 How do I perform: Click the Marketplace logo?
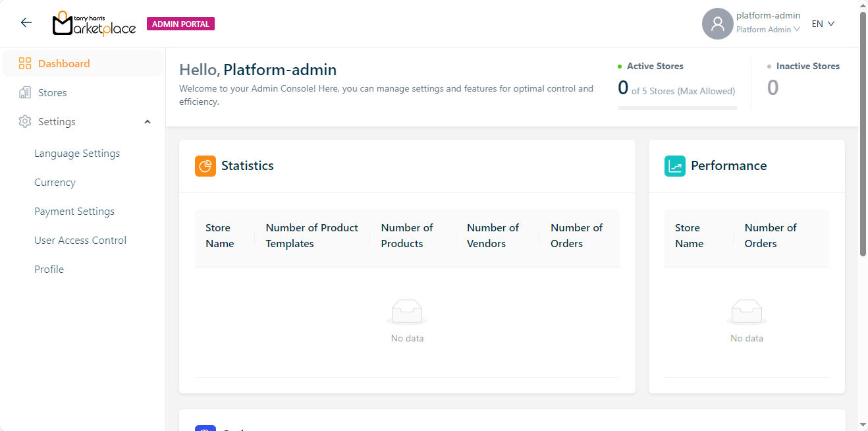pos(94,24)
